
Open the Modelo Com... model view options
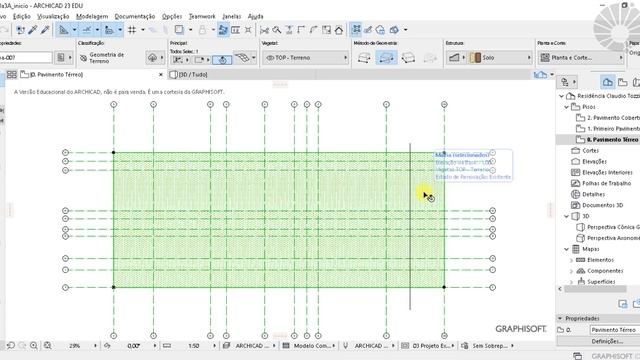click(309, 346)
